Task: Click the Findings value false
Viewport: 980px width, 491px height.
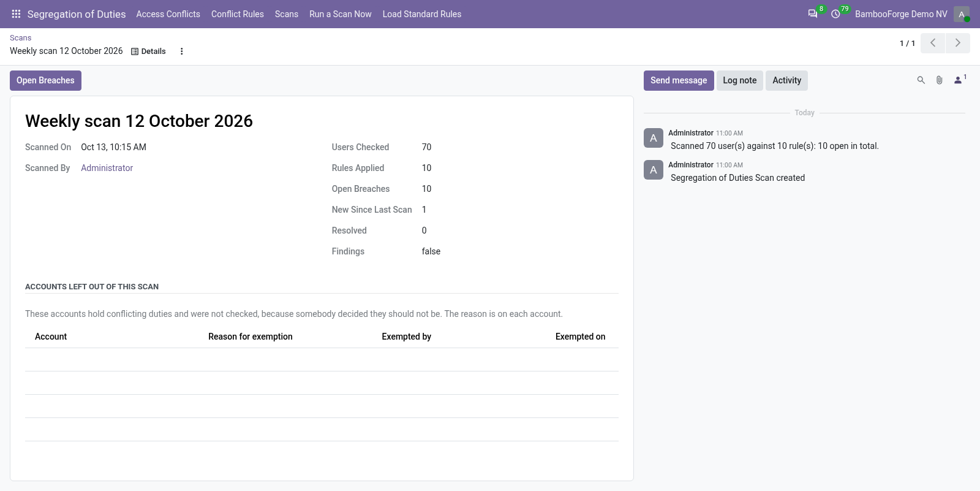Action: coord(431,251)
